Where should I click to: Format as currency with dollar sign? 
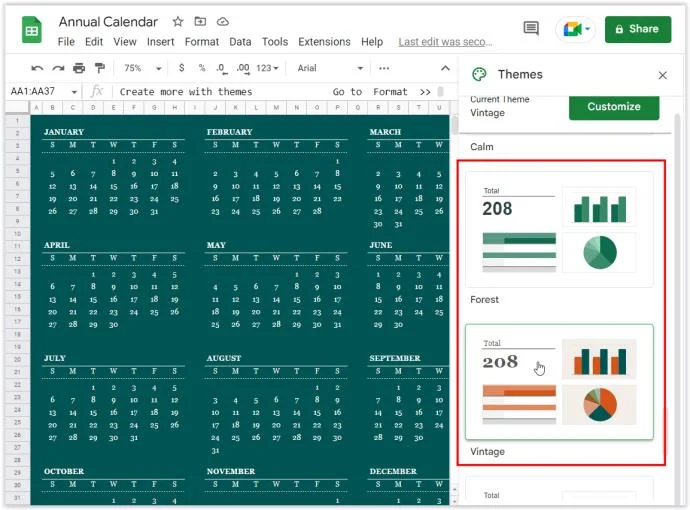[181, 68]
